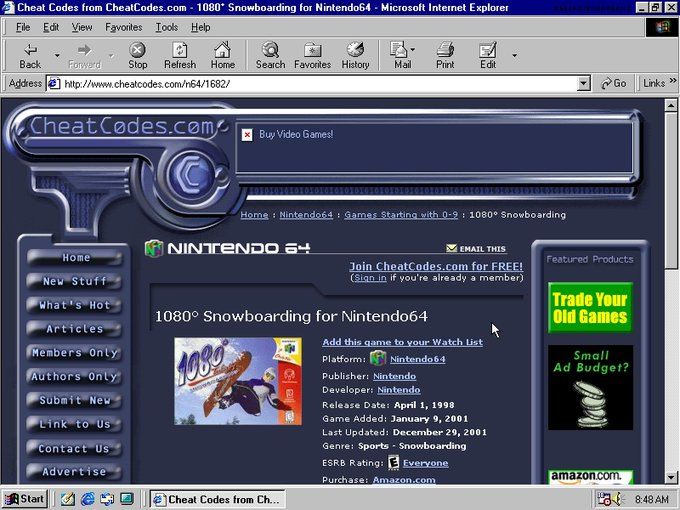Click the What's Hot sidebar button

point(74,305)
